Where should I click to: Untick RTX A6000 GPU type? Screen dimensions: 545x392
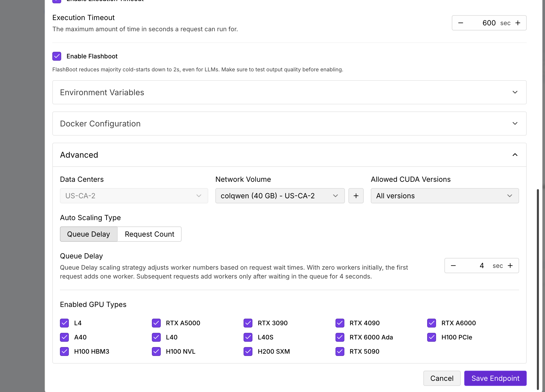pyautogui.click(x=431, y=323)
